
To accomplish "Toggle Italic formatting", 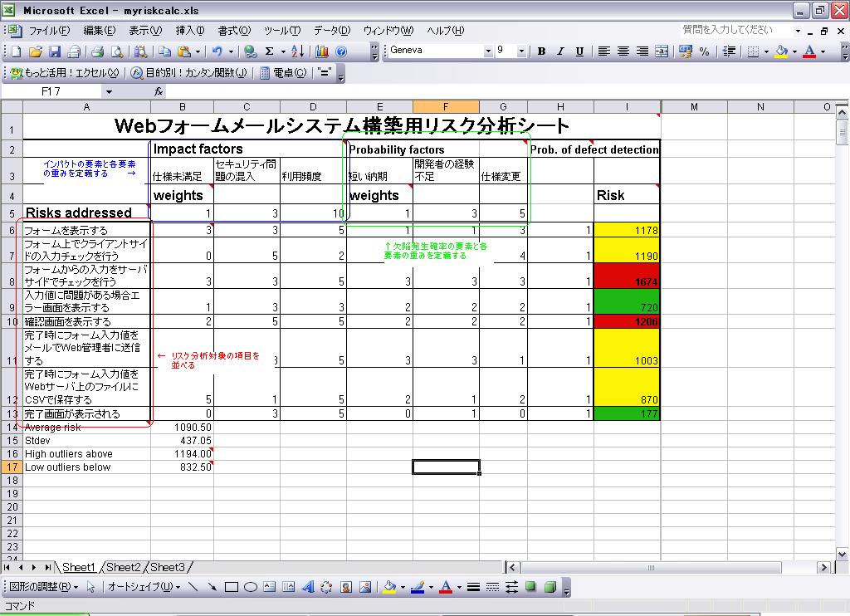I will coord(560,51).
